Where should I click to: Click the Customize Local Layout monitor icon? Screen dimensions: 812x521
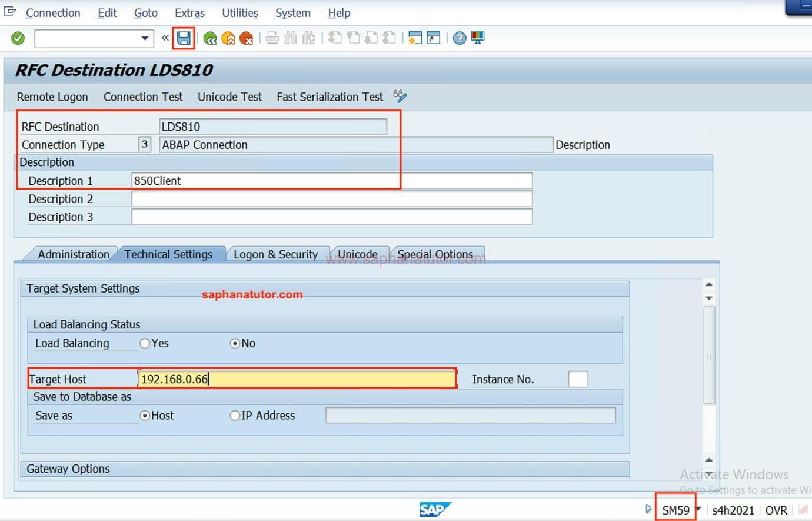[x=478, y=39]
